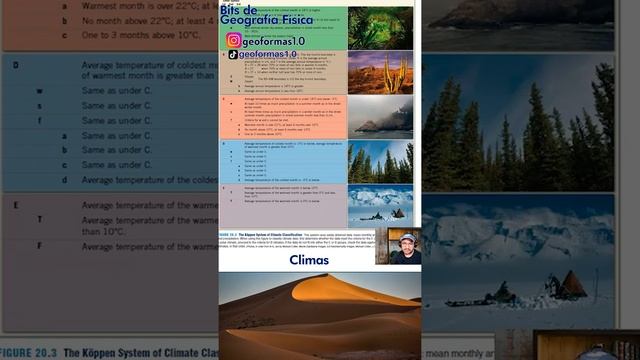640x360 pixels.
Task: Click the sand dune photo
Action: click(x=320, y=316)
